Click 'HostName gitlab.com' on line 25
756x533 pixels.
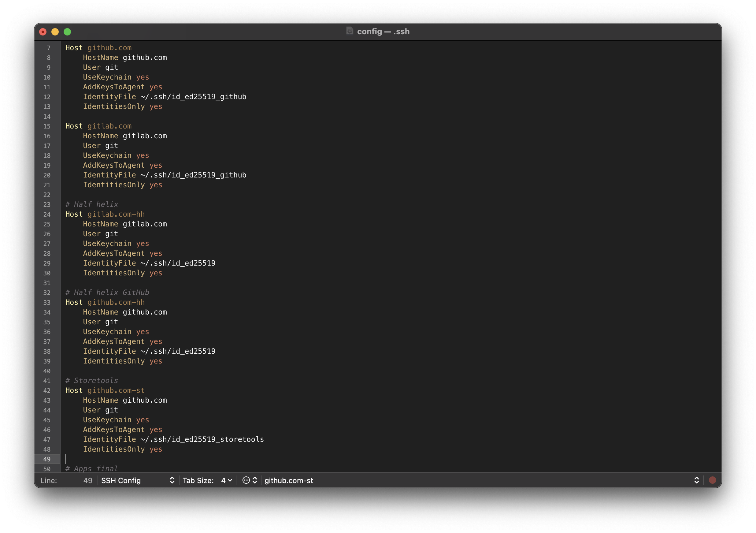coord(125,224)
